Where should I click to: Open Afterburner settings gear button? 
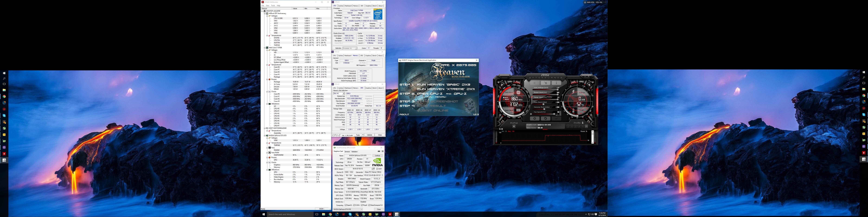[x=535, y=119]
